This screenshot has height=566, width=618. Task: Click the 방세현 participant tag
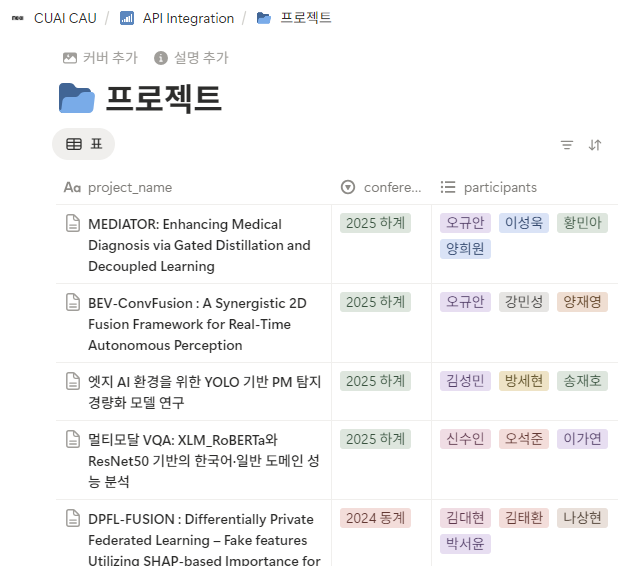tap(524, 381)
